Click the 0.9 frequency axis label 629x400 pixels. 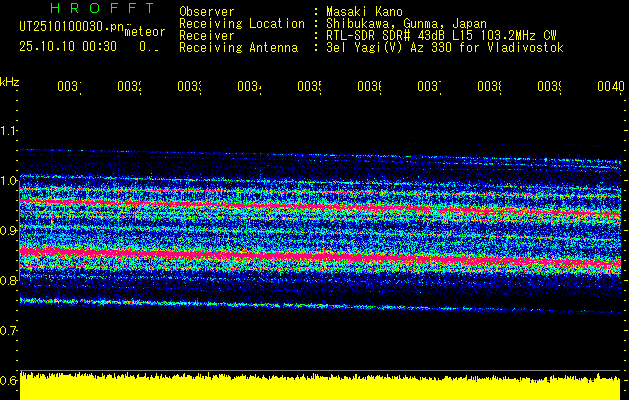(x=8, y=231)
